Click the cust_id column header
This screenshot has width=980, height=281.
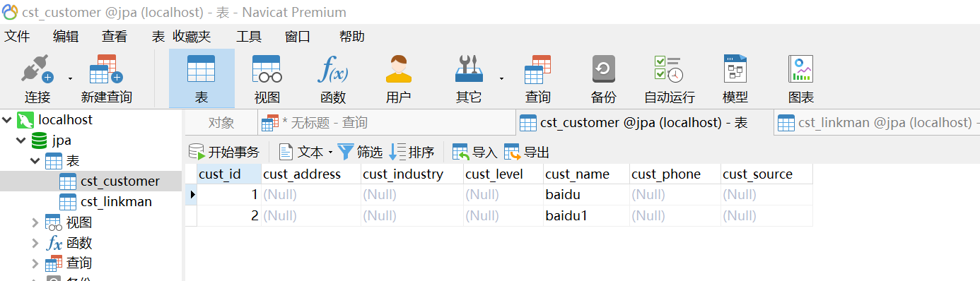click(x=229, y=174)
